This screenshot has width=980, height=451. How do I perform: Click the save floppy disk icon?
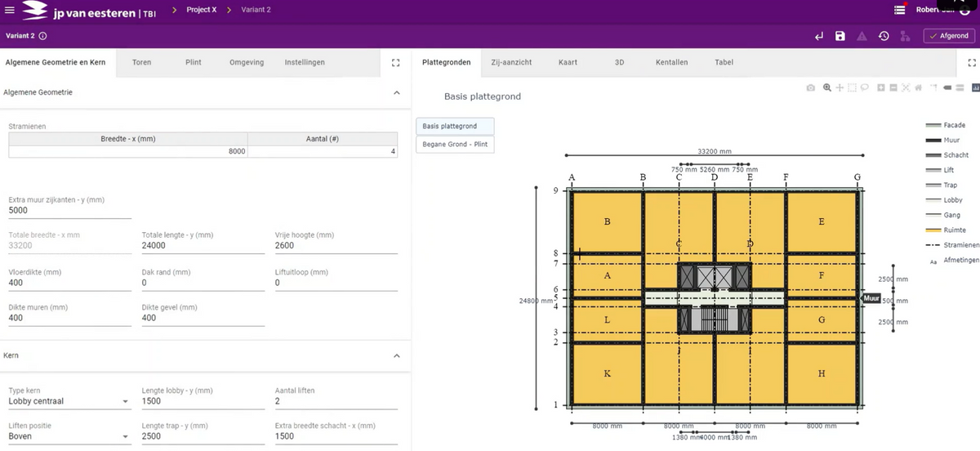[x=840, y=36]
